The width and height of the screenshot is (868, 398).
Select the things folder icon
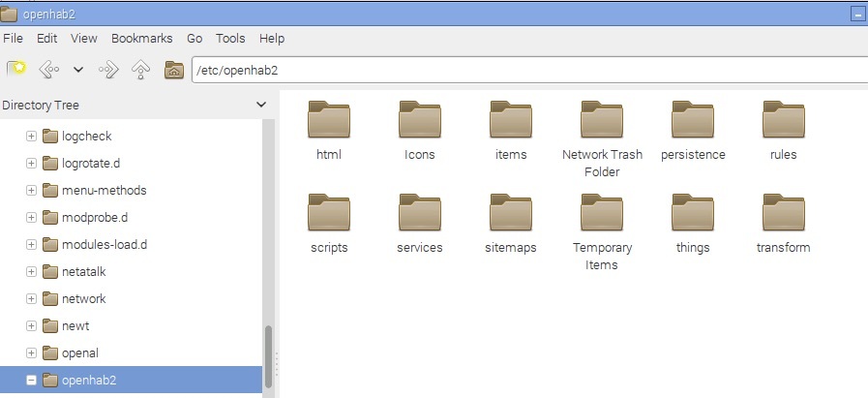tap(693, 212)
